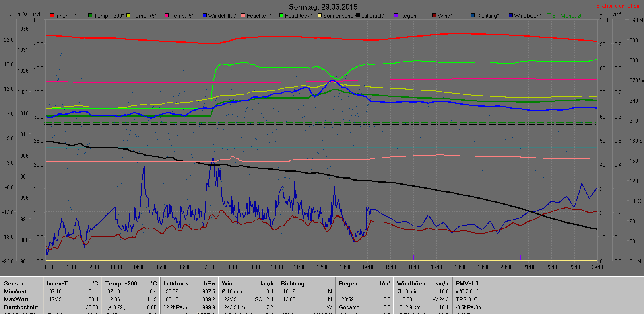Screen dimensions: 644x314
Task: Select the MaxWert row label
Action: [x=16, y=299]
